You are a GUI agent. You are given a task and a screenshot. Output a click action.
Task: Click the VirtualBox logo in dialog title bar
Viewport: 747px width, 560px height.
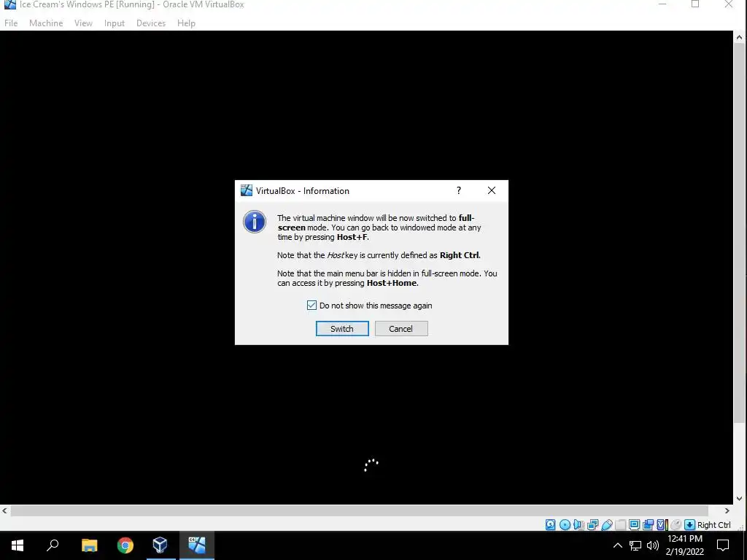[x=247, y=190]
